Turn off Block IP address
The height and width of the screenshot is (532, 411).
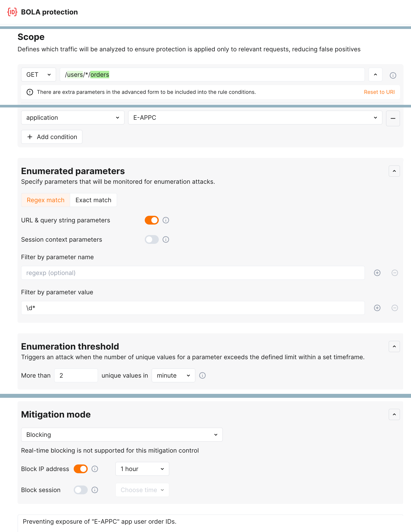tap(80, 469)
